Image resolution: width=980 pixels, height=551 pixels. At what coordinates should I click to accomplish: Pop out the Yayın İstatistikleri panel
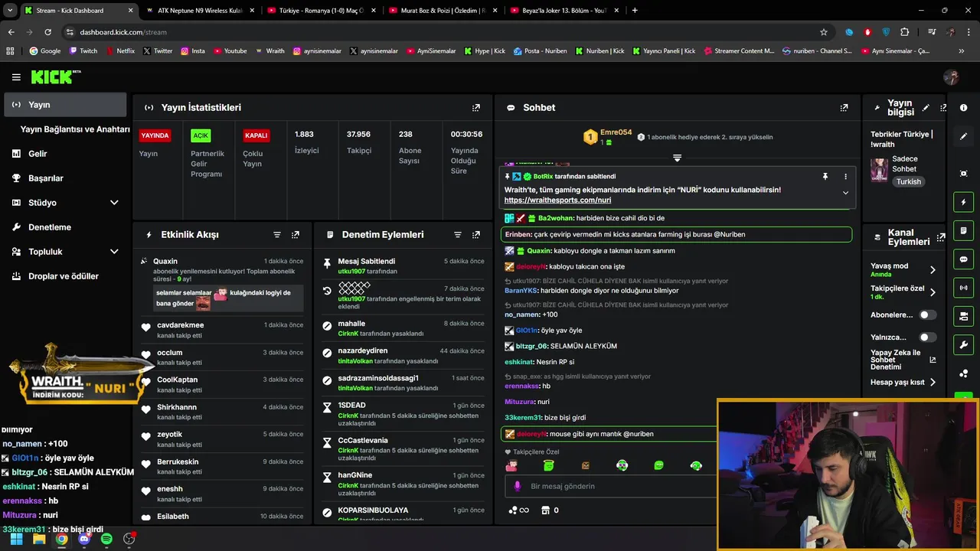pyautogui.click(x=476, y=108)
